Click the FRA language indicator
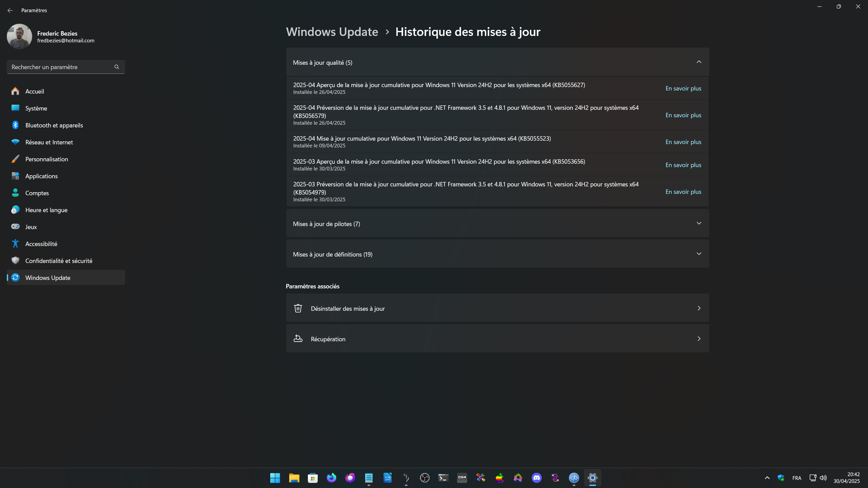Viewport: 868px width, 488px height. point(797,478)
